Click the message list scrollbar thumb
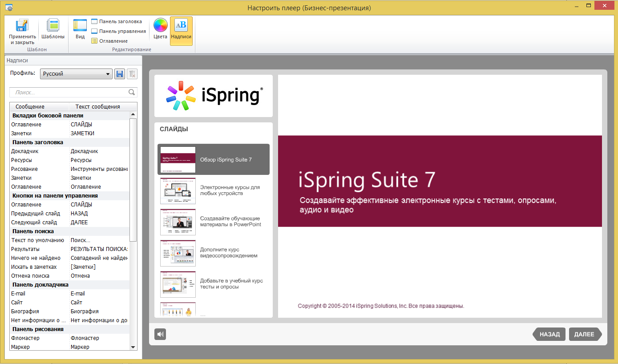 [x=133, y=180]
